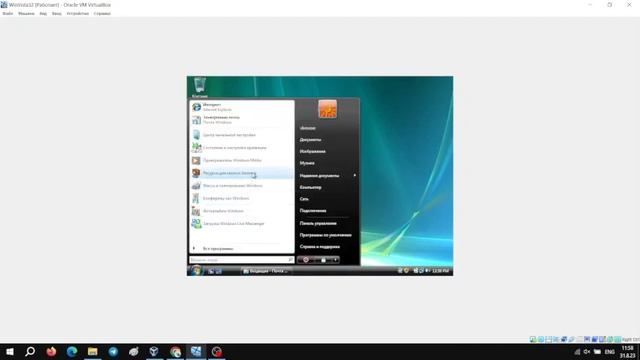Open Windows Live Messenger download entry
The image size is (640, 360).
point(242,223)
